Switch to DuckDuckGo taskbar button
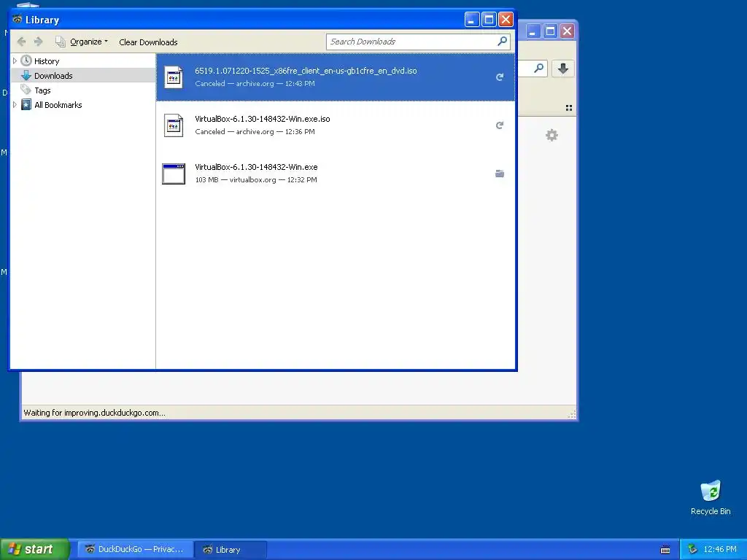Viewport: 747px width, 560px height. [134, 550]
